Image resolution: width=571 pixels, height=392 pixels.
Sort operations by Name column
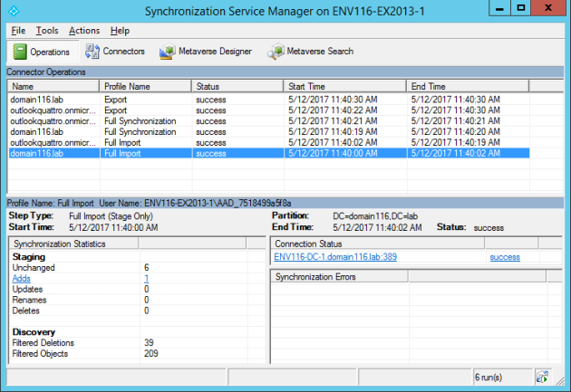[x=53, y=87]
